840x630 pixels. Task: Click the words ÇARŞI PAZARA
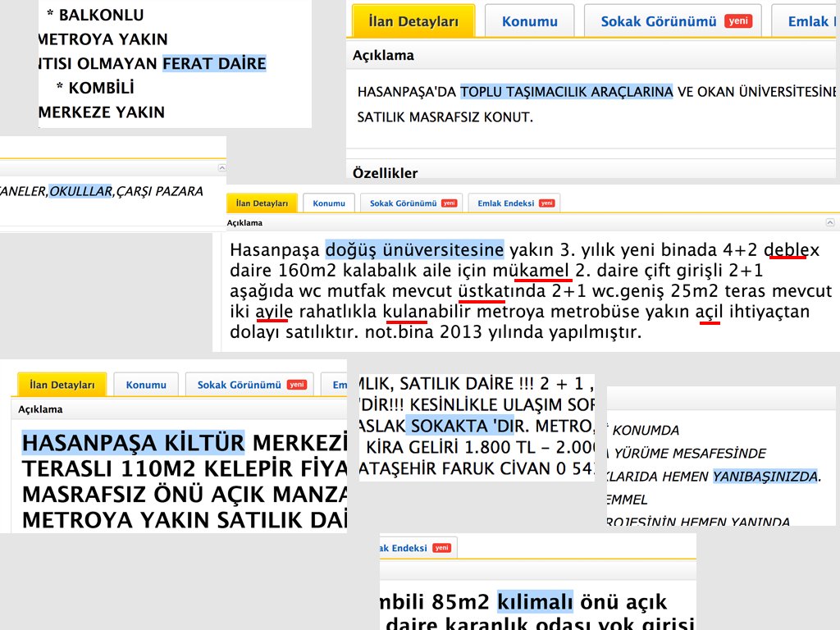[x=160, y=191]
